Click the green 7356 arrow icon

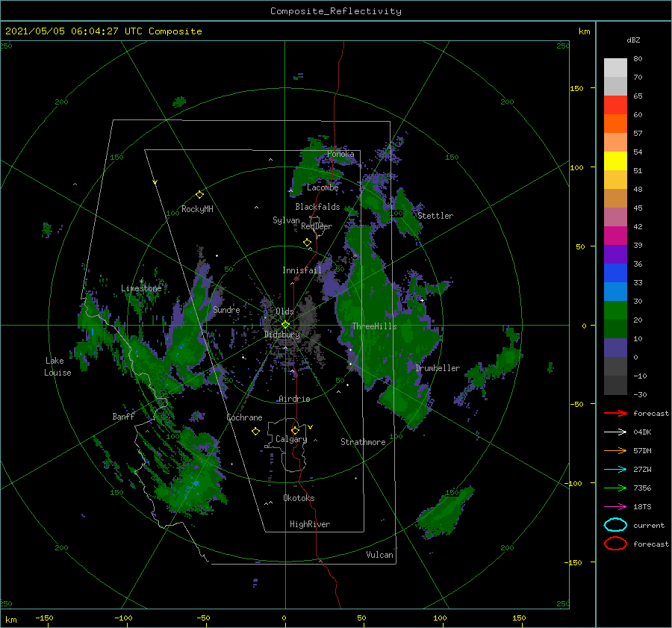(x=615, y=488)
